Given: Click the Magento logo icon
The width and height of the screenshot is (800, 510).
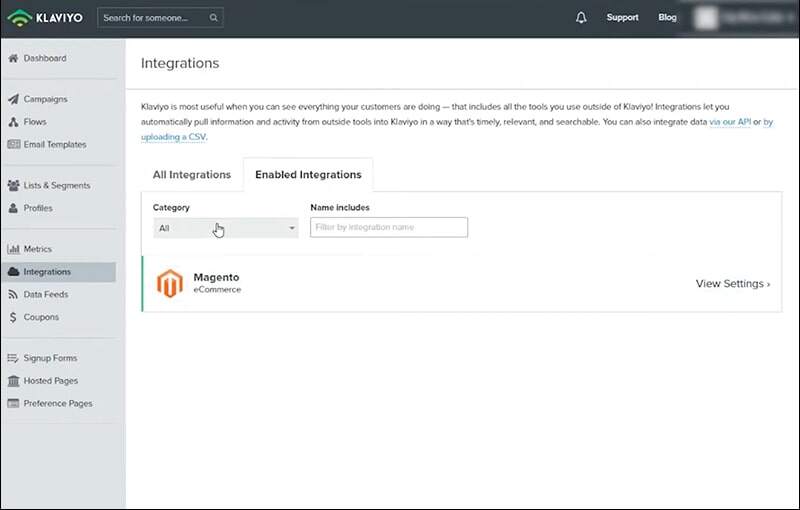Looking at the screenshot, I should tap(170, 283).
